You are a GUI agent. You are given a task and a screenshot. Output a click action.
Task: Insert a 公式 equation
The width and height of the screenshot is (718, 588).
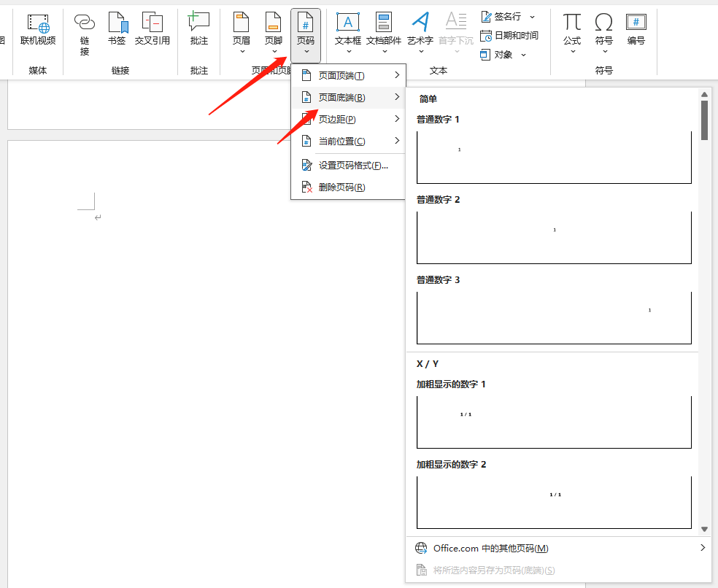pyautogui.click(x=572, y=30)
